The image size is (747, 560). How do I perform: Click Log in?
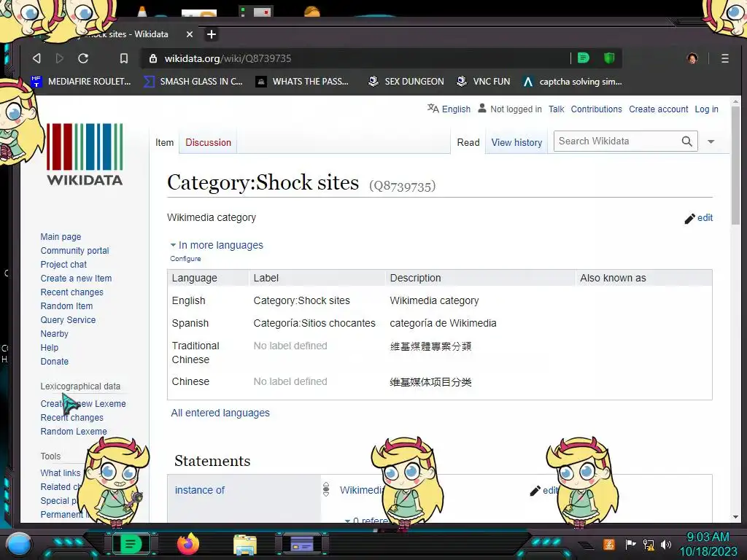click(706, 109)
